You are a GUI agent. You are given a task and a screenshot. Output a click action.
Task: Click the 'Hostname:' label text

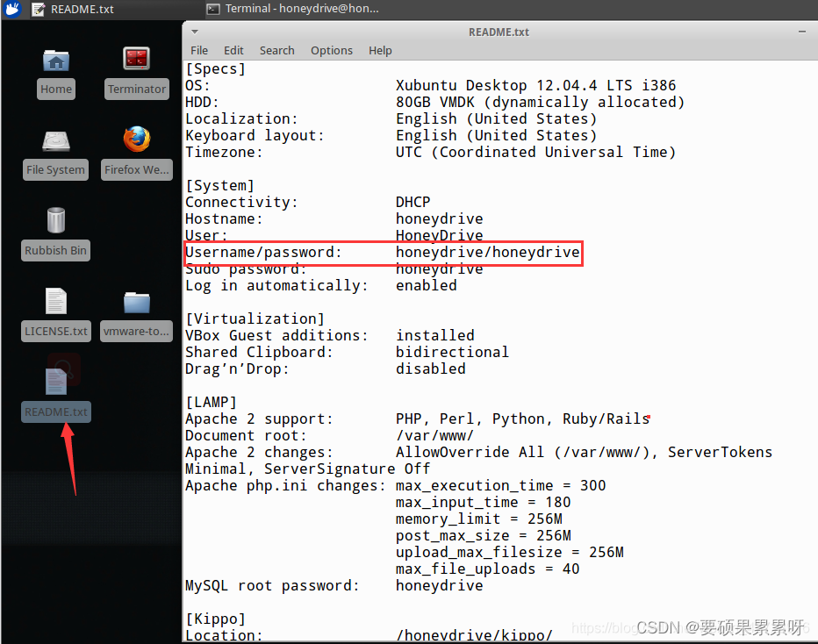(x=225, y=219)
